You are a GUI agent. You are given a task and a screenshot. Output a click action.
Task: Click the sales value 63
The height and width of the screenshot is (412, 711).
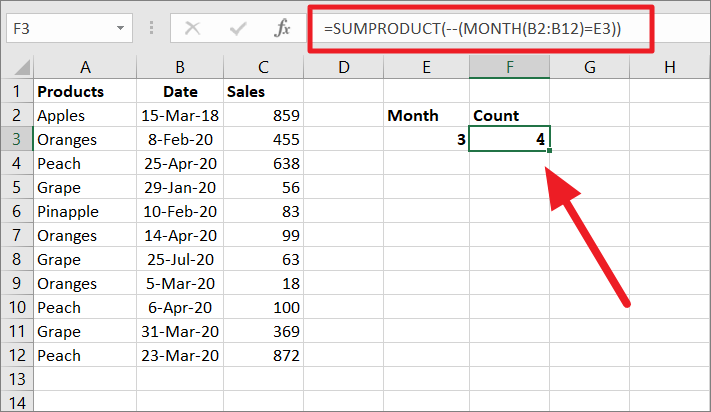263,259
